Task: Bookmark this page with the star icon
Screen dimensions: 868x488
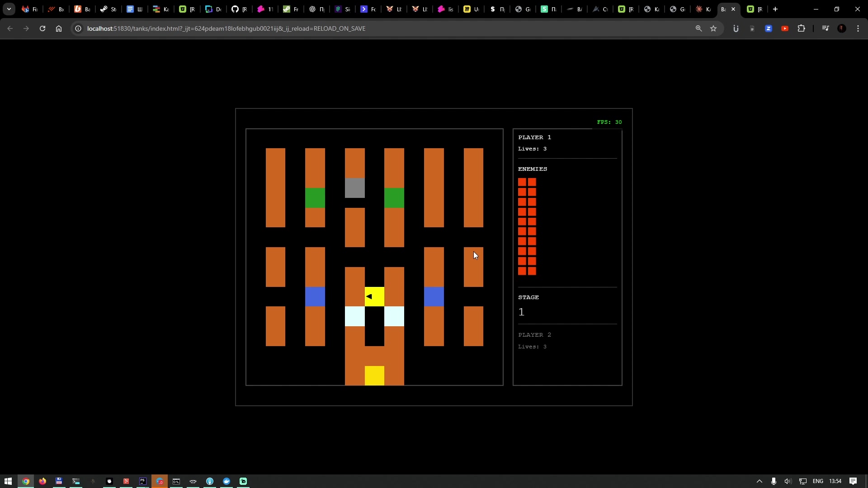Action: pos(713,28)
